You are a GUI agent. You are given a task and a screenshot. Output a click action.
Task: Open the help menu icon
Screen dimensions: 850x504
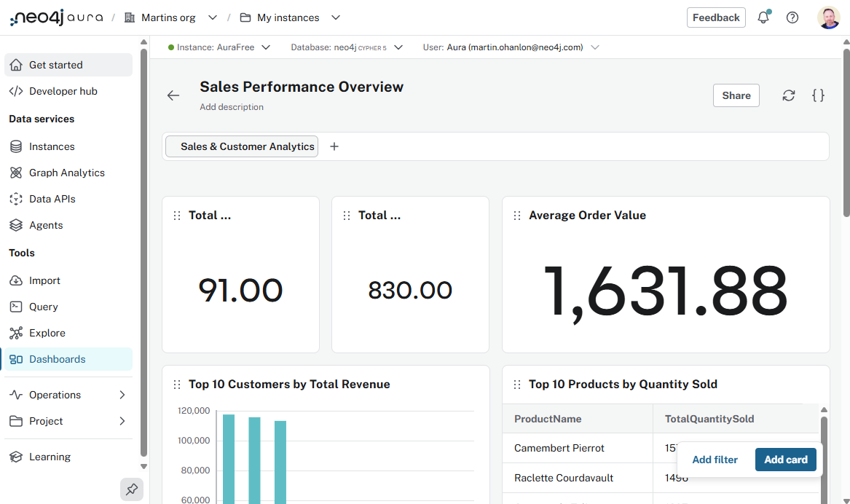point(792,17)
